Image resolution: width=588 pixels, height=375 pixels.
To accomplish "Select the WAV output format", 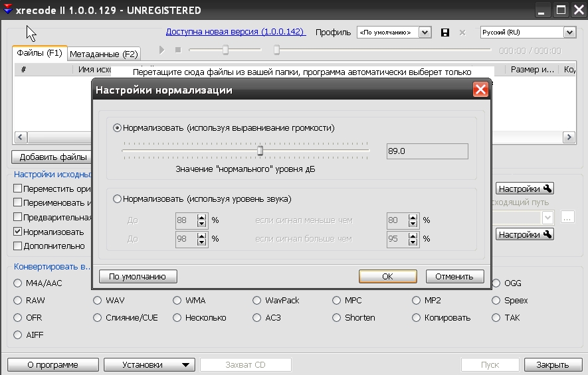I will pos(97,300).
